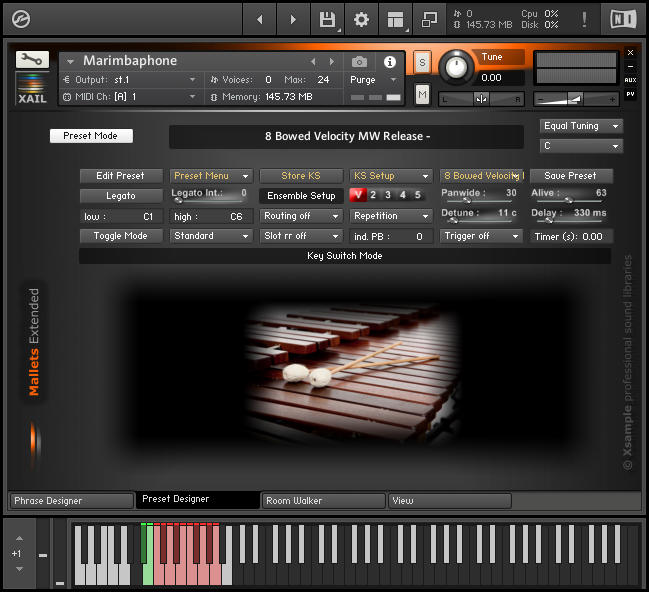The width and height of the screenshot is (649, 592).
Task: Click the Save Preset button
Action: coord(570,176)
